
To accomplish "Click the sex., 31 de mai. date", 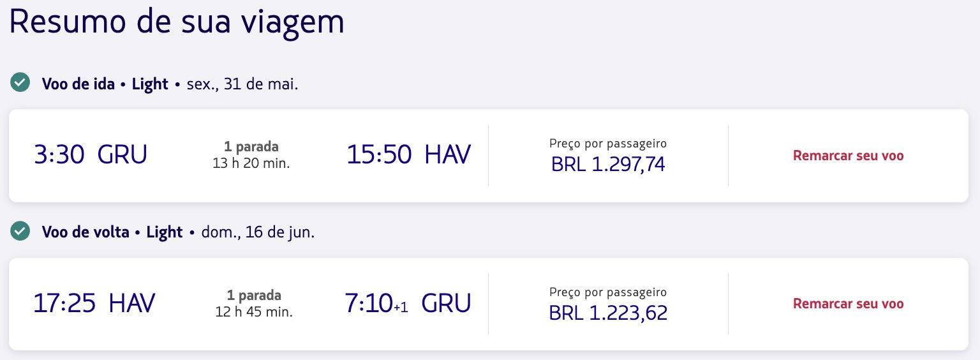I will coord(242,84).
